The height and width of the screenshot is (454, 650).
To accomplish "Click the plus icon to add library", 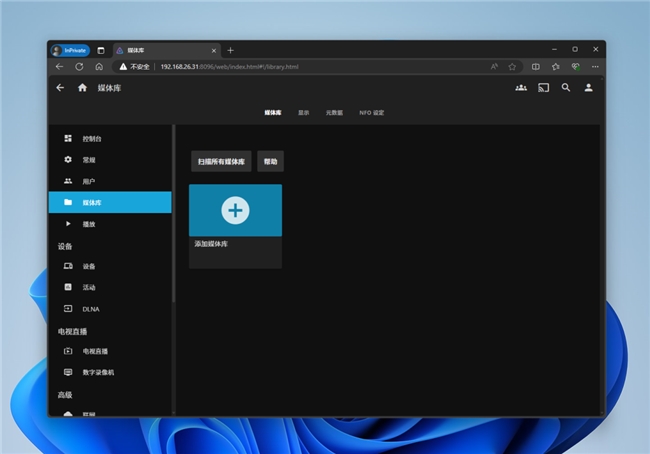I will click(x=235, y=210).
